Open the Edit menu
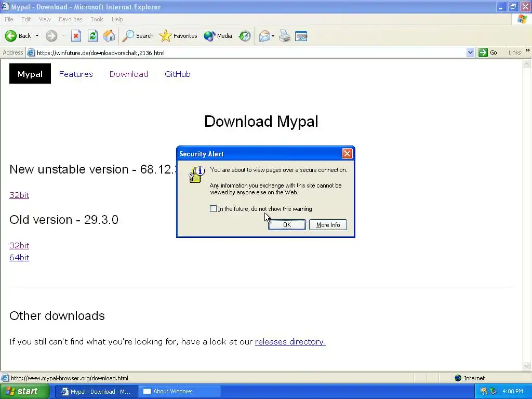 pos(26,19)
